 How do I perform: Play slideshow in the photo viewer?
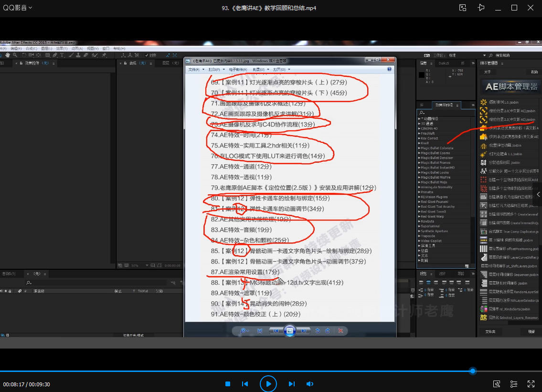[x=289, y=330]
